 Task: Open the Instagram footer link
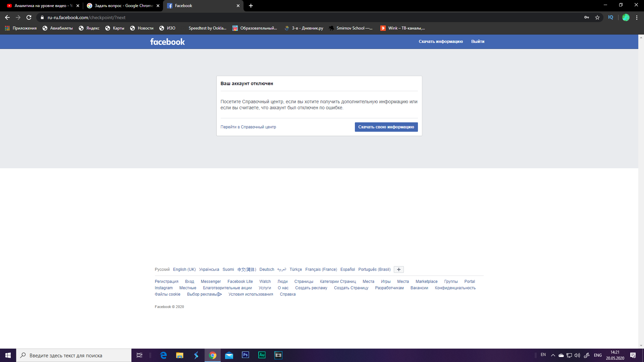click(x=164, y=288)
